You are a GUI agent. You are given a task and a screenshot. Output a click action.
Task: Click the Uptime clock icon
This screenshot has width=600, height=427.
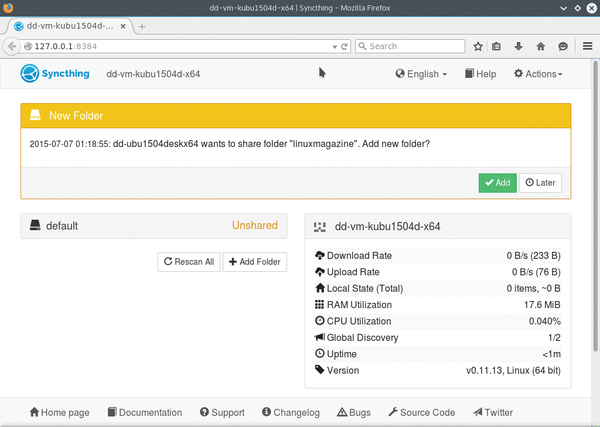coord(320,354)
